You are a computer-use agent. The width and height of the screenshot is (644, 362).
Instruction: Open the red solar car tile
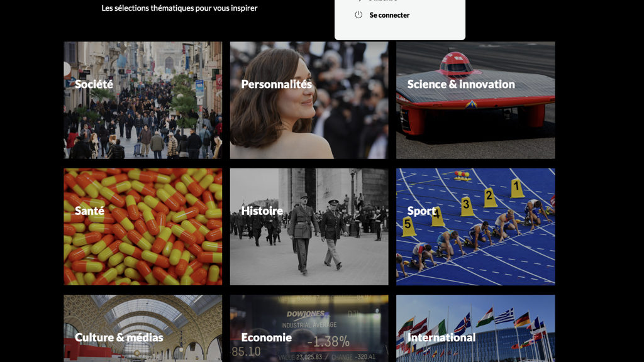coord(475,100)
